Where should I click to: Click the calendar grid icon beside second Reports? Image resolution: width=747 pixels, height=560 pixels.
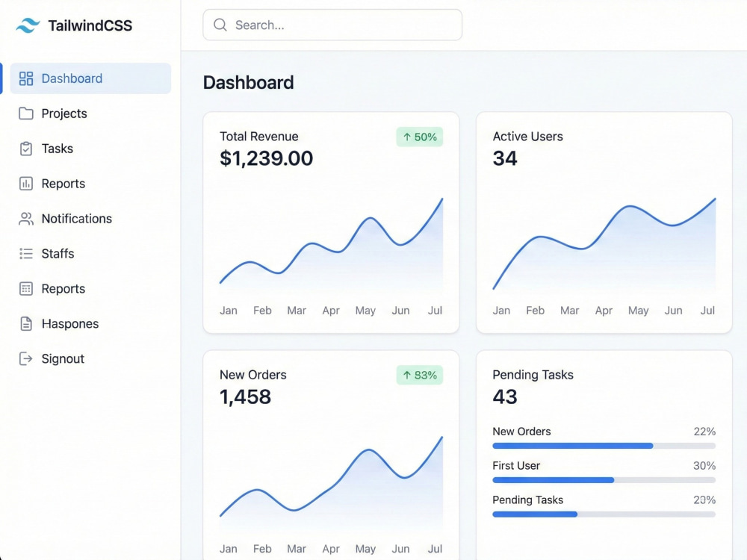coord(26,288)
